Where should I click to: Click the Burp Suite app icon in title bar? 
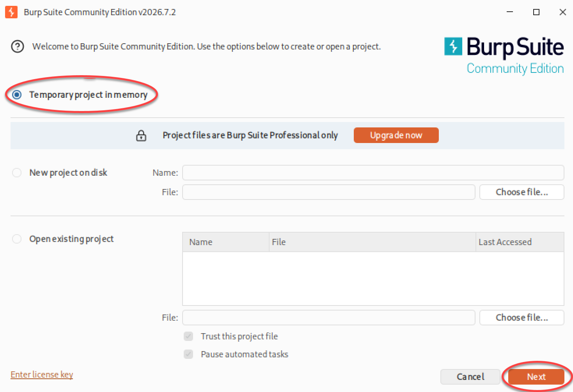click(11, 12)
